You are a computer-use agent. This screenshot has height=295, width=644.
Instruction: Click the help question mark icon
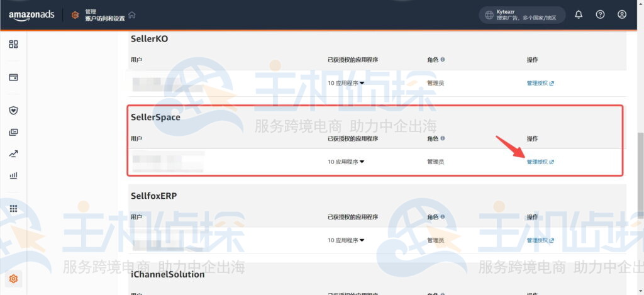[x=600, y=14]
